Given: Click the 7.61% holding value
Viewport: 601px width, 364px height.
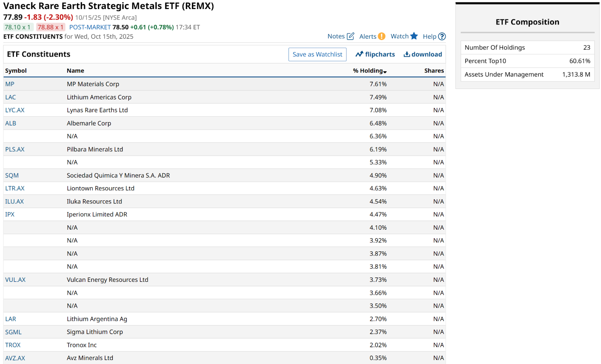Looking at the screenshot, I should tap(378, 84).
